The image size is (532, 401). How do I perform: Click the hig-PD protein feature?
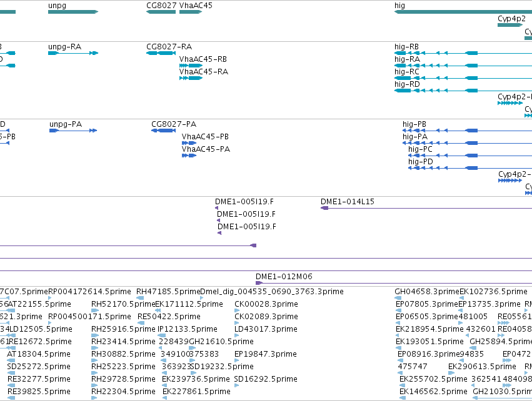(470, 168)
